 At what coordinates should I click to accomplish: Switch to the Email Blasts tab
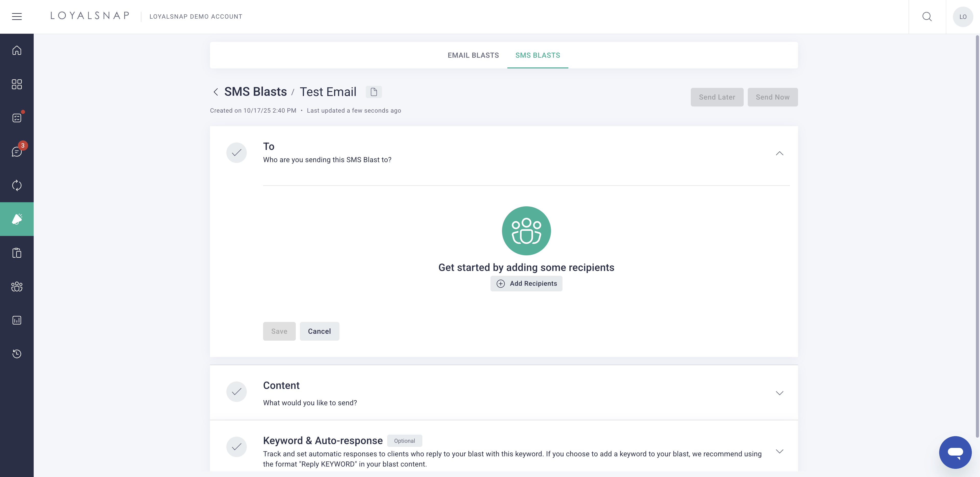pyautogui.click(x=473, y=55)
